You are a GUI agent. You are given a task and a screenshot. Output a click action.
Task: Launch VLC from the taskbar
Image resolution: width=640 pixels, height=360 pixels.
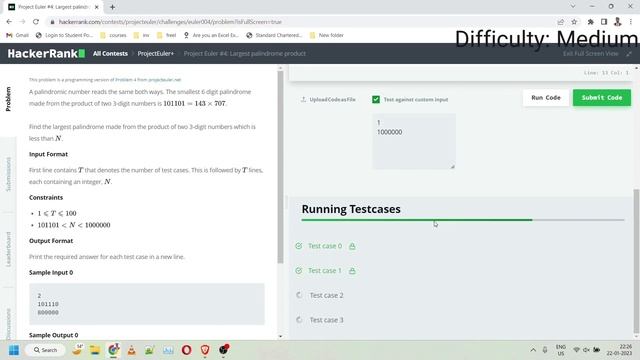point(131,350)
